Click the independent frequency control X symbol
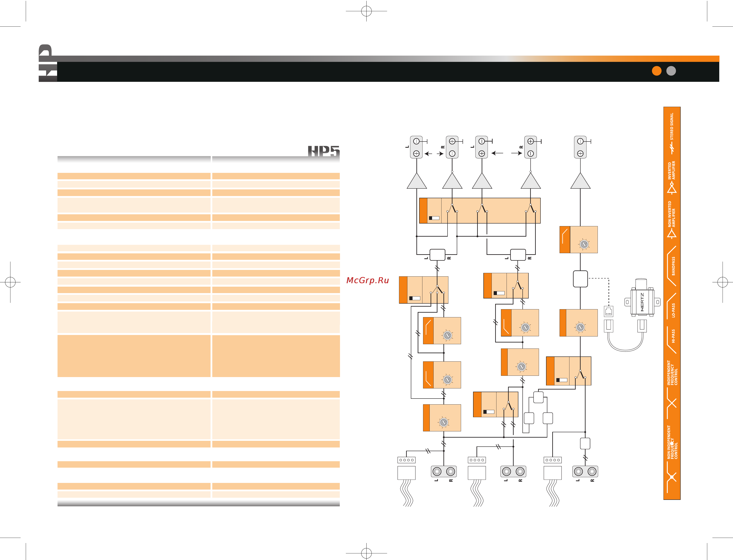 click(672, 403)
